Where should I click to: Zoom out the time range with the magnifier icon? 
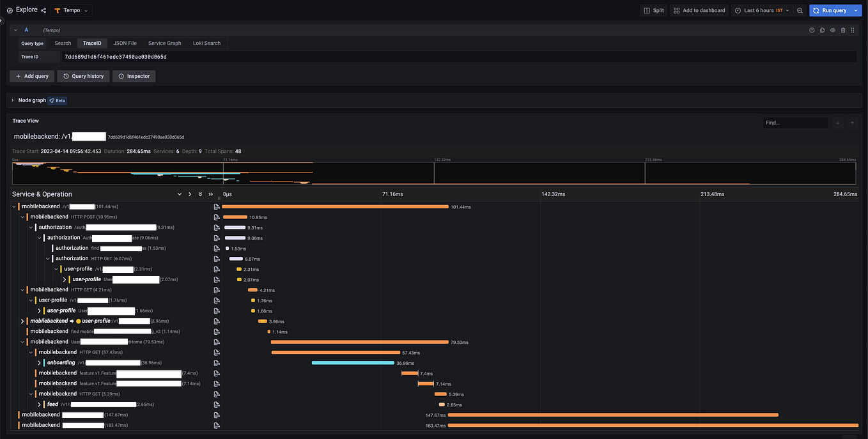tap(799, 10)
